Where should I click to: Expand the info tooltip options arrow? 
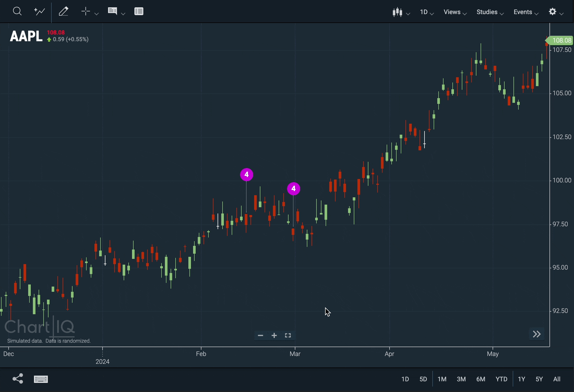click(x=123, y=13)
